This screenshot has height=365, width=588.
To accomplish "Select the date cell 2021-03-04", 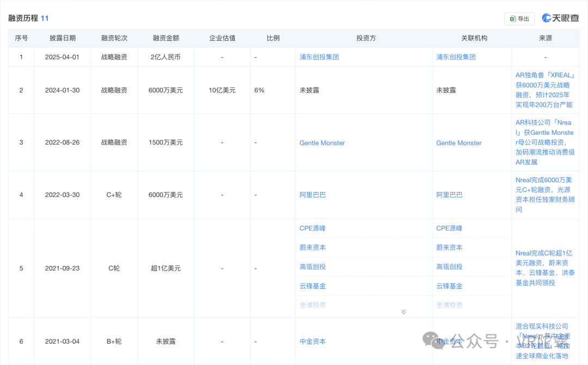I will pos(62,342).
